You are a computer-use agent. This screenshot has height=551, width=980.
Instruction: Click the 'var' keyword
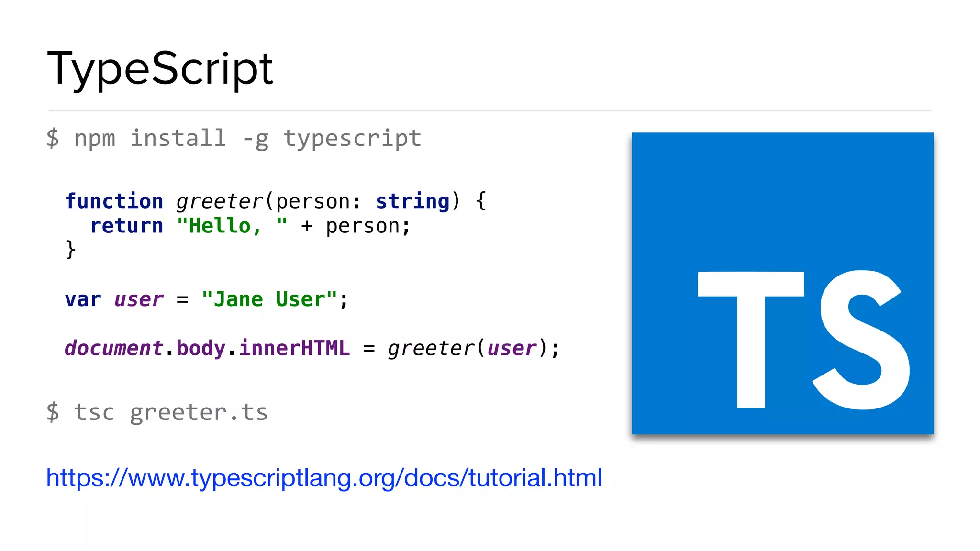tap(83, 300)
